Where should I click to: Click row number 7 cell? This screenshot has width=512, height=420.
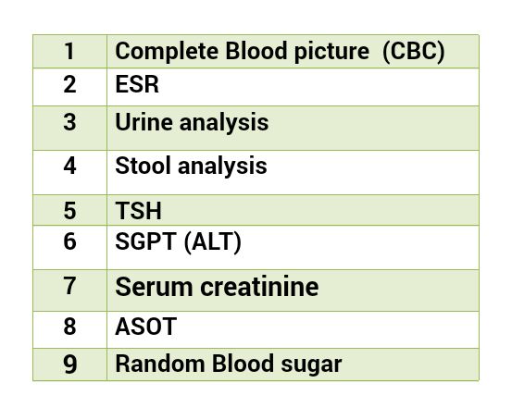pyautogui.click(x=69, y=290)
